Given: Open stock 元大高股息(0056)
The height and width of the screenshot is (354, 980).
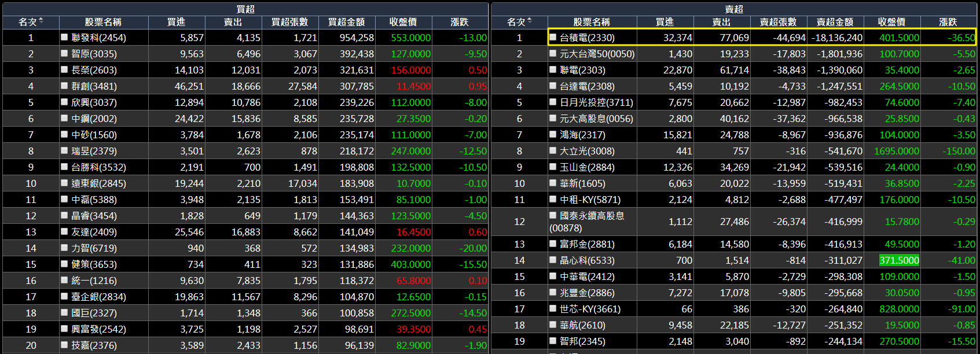Looking at the screenshot, I should [596, 119].
